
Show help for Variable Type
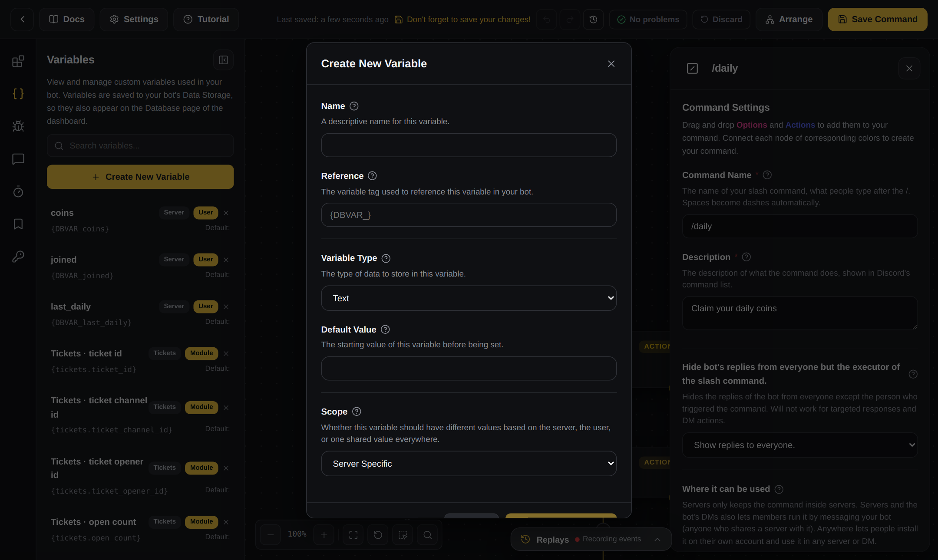point(386,258)
